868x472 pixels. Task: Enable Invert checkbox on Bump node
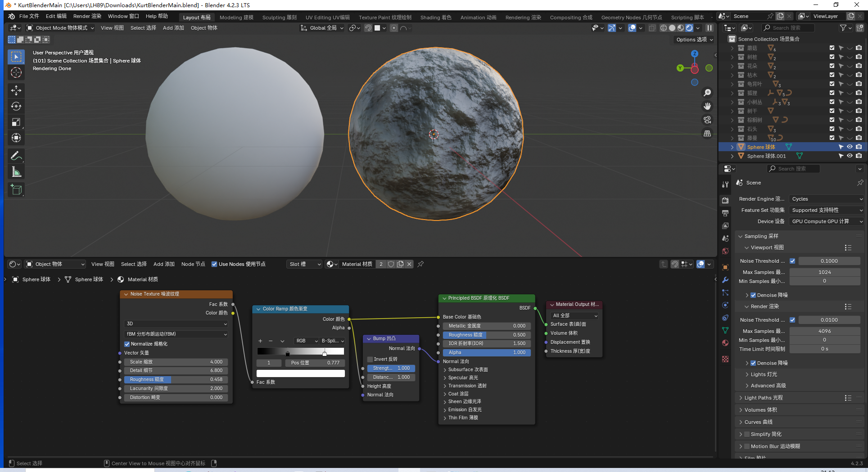370,359
